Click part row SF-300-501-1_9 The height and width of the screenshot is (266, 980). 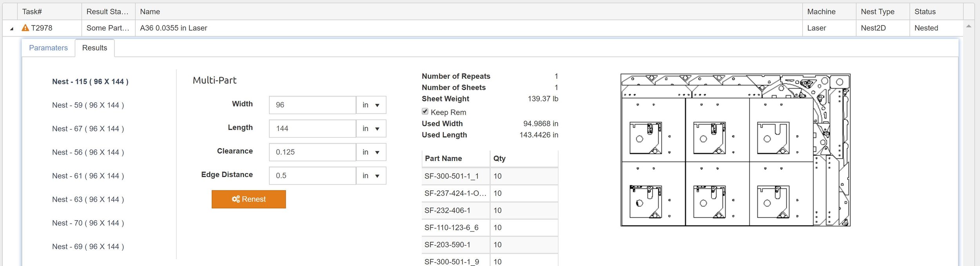490,261
